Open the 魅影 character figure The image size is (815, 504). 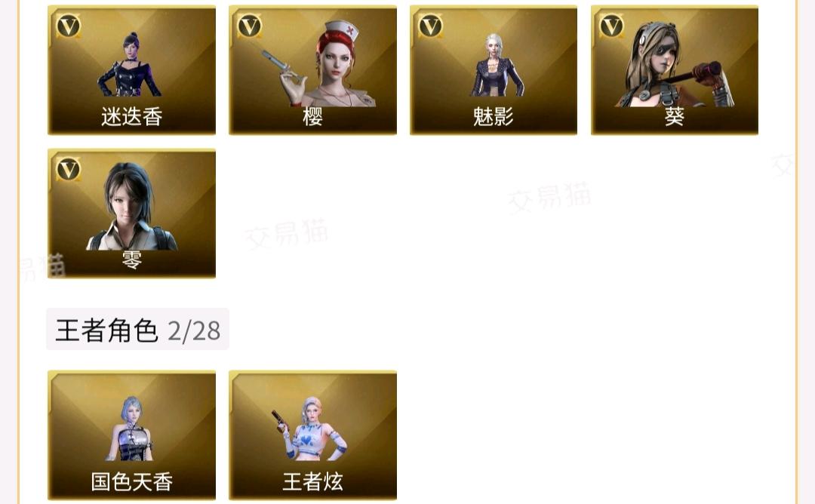pyautogui.click(x=497, y=65)
